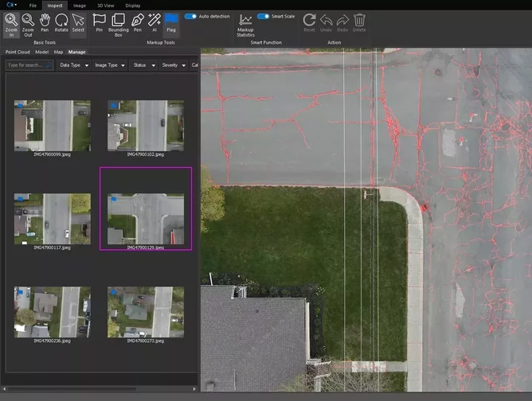Choose the Bounding Box tool

pos(119,25)
